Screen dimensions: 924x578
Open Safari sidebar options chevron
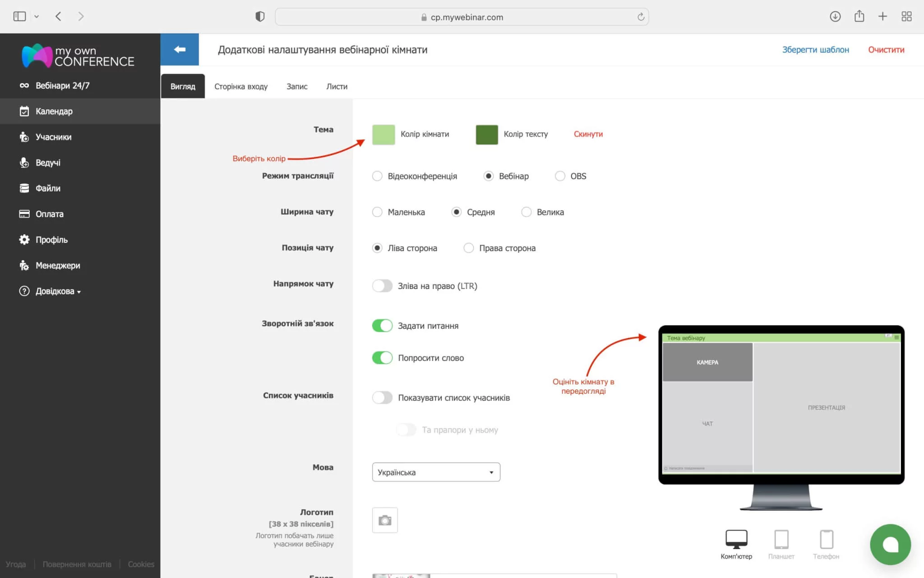[x=37, y=17]
